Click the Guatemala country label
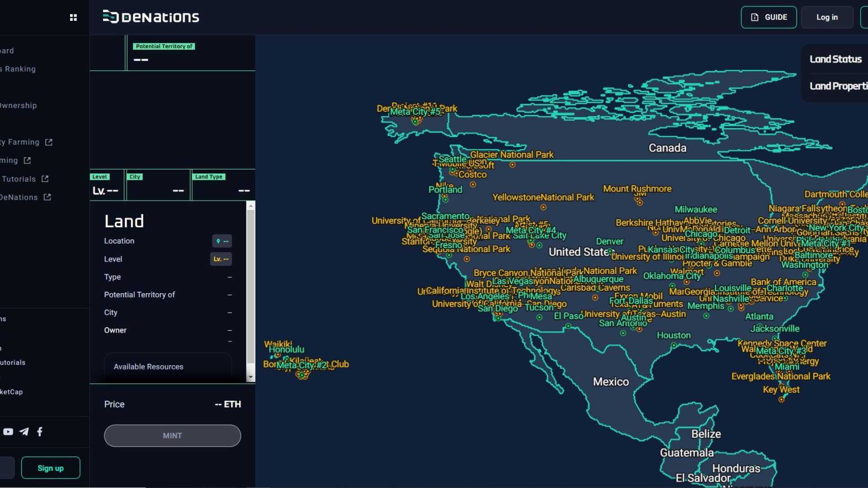Viewport: 868px width, 488px height. [687, 453]
